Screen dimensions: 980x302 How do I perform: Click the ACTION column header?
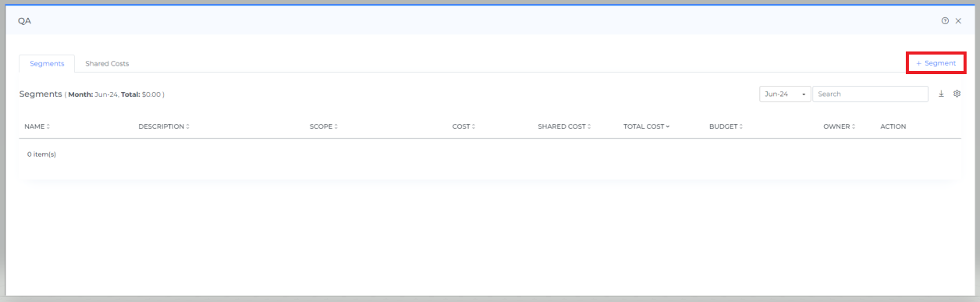(893, 126)
